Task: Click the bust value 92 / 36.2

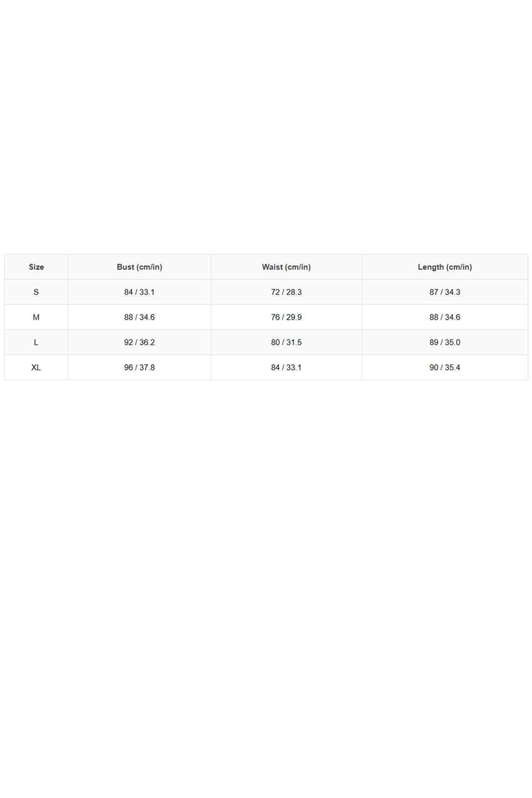Action: (x=139, y=342)
